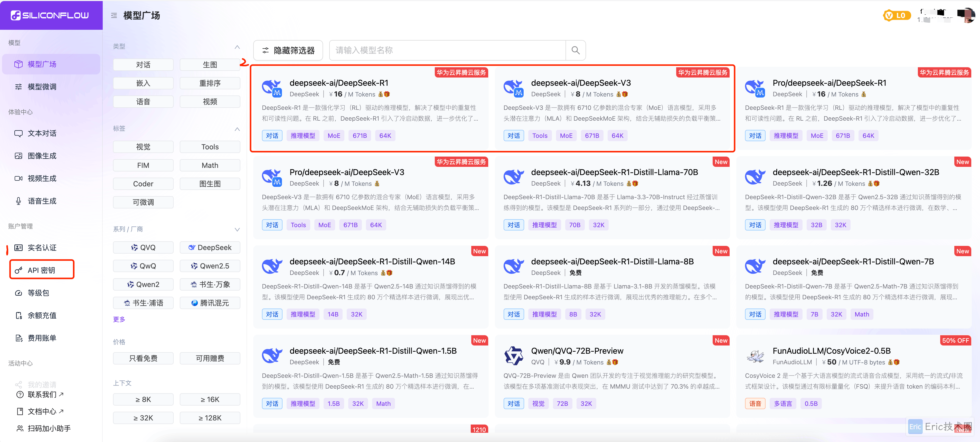
Task: Filter by the DeepSeek vendor
Action: (210, 248)
